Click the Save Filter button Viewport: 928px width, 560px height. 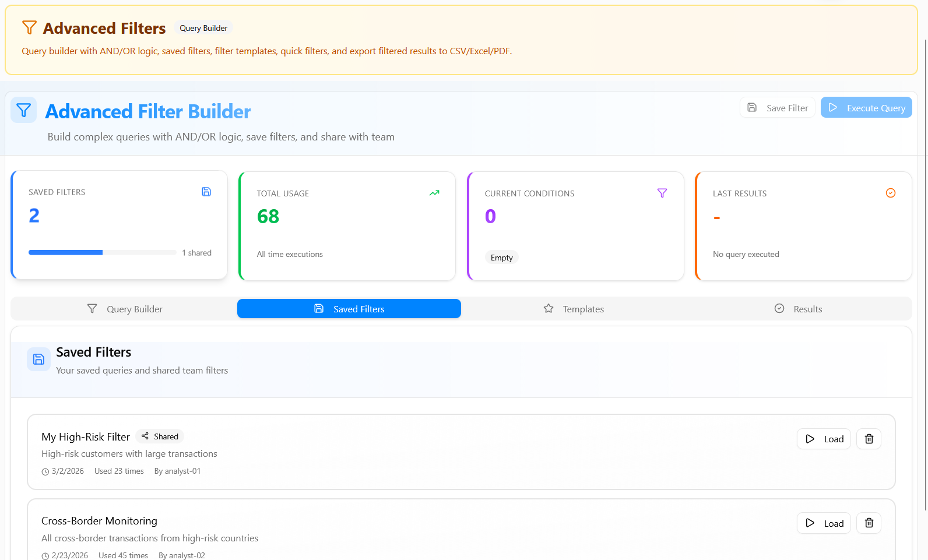coord(777,108)
